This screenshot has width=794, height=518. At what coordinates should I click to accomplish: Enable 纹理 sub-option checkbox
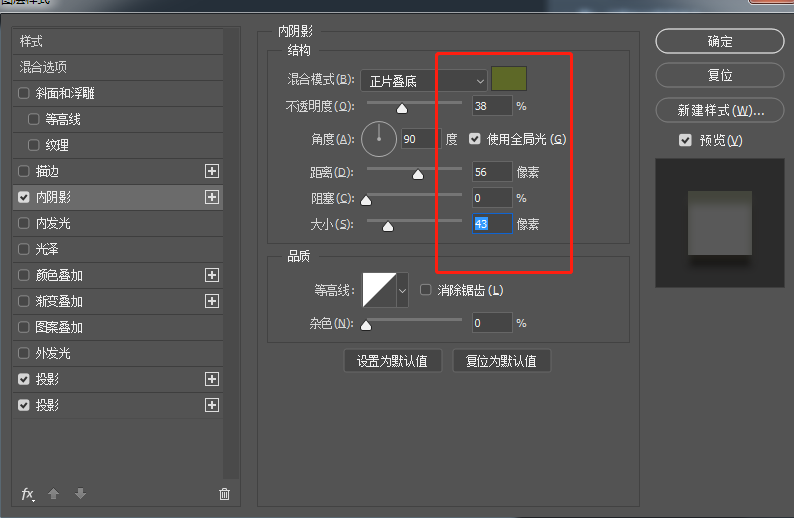(x=33, y=145)
